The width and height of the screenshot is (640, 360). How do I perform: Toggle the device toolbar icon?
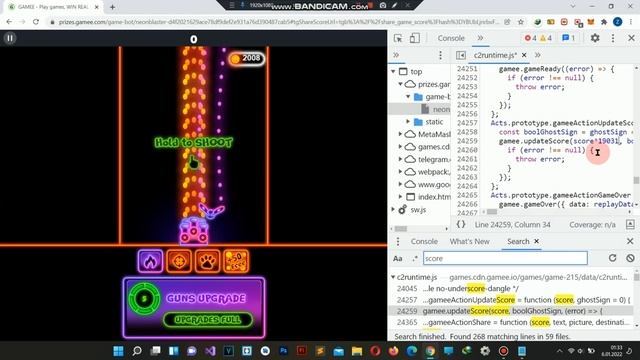(x=414, y=38)
